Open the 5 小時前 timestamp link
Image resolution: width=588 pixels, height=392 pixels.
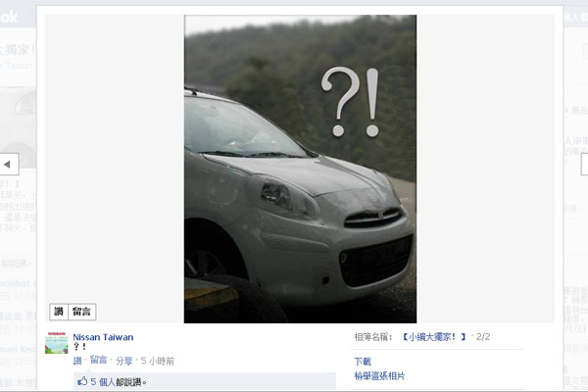[158, 362]
